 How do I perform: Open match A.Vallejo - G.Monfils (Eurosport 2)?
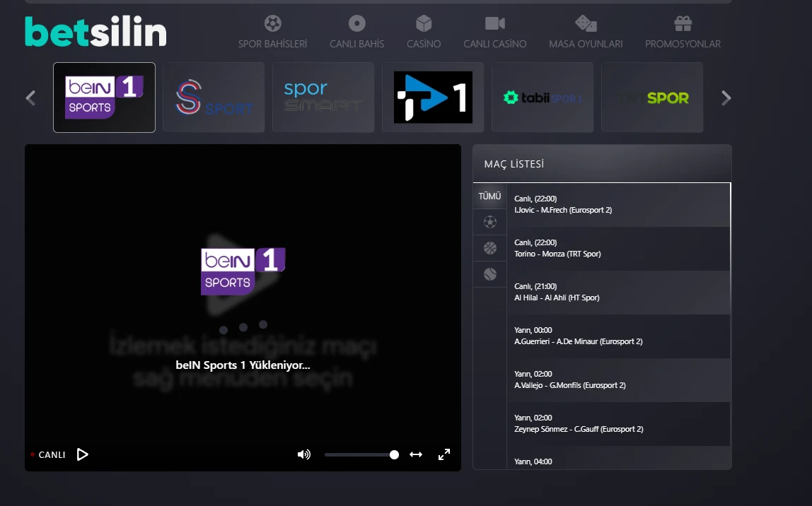pyautogui.click(x=618, y=379)
